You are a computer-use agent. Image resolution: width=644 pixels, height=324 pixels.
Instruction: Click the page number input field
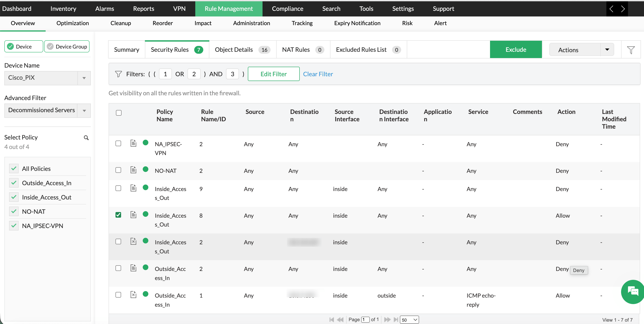(365, 320)
